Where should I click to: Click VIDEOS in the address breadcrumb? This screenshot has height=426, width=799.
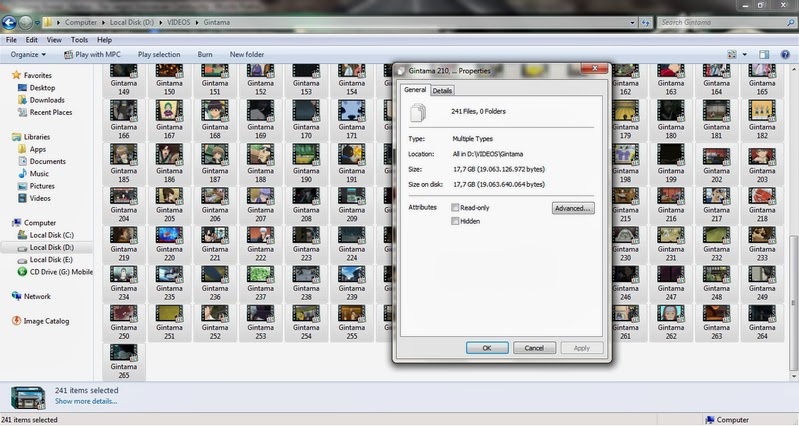pos(178,22)
